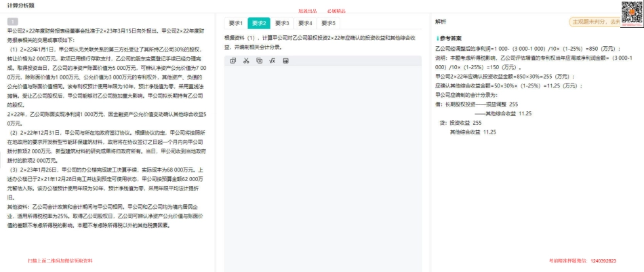Click the paste icon between scissors and formula

click(259, 61)
